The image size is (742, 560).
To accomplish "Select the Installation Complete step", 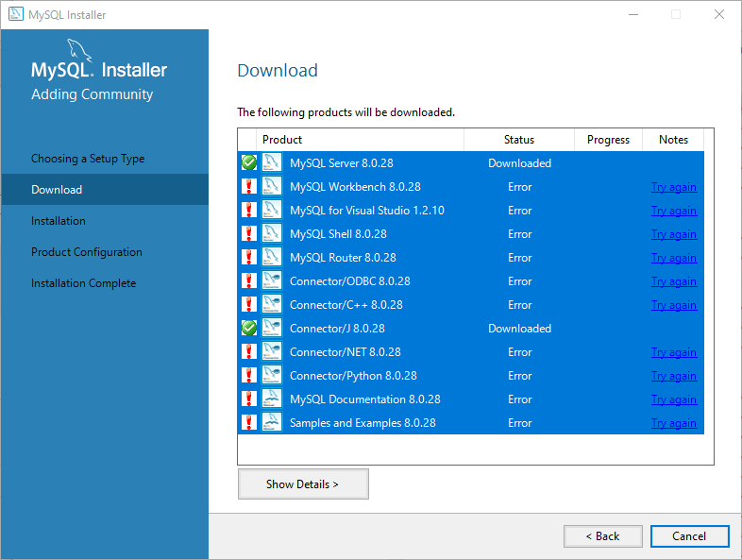I will click(x=84, y=283).
